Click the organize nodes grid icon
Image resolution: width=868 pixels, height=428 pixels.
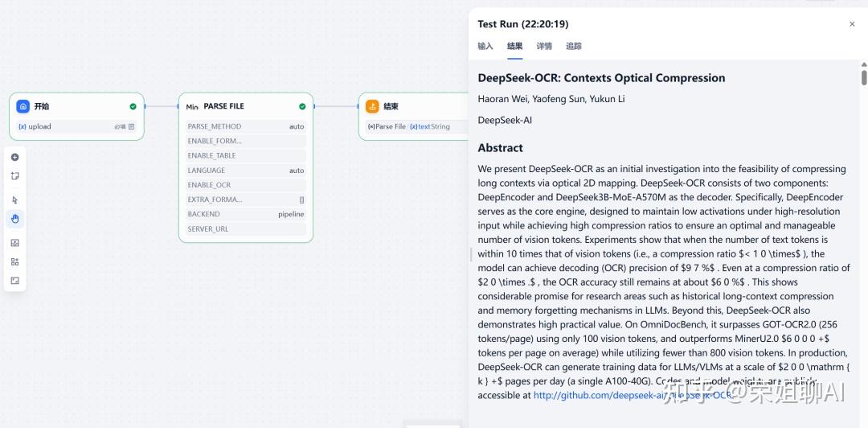tap(15, 261)
